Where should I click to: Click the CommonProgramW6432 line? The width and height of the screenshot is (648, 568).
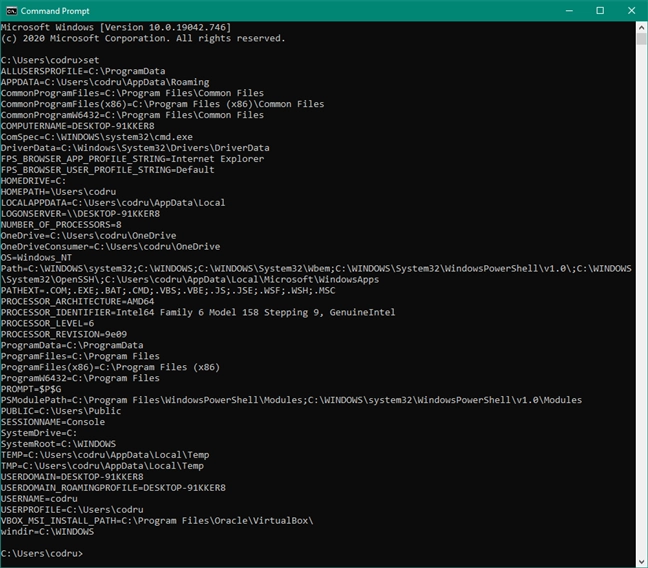click(132, 115)
